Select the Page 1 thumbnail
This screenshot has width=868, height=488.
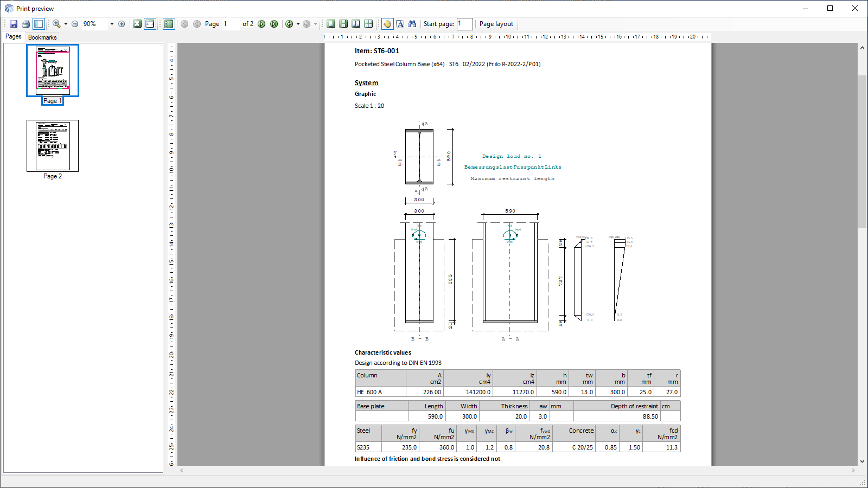[53, 70]
